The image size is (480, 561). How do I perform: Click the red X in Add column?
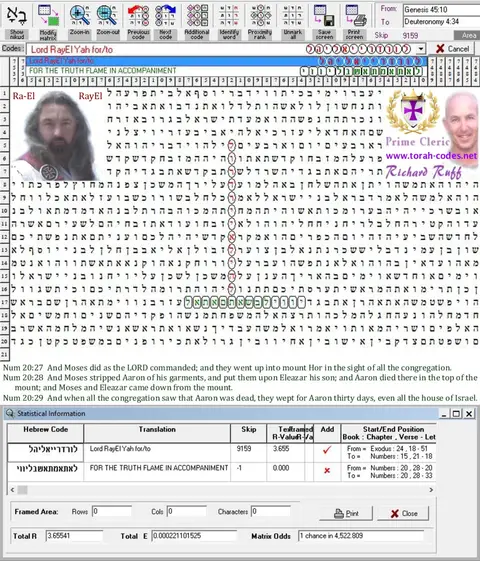[x=327, y=470]
